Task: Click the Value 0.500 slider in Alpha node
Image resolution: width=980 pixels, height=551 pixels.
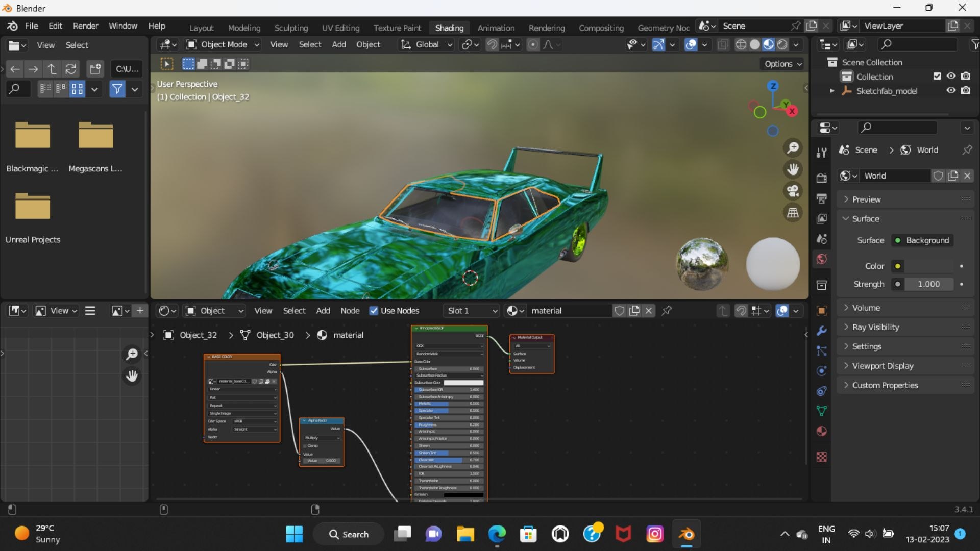Action: [x=322, y=461]
